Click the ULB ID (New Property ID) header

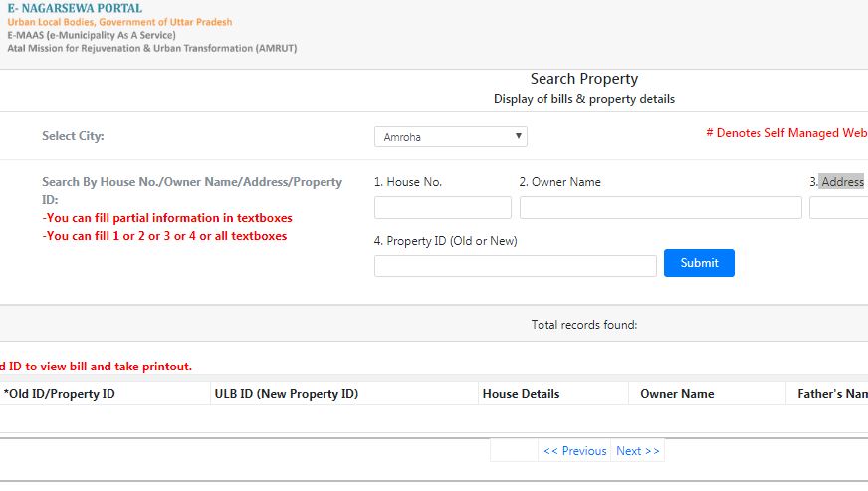(286, 394)
